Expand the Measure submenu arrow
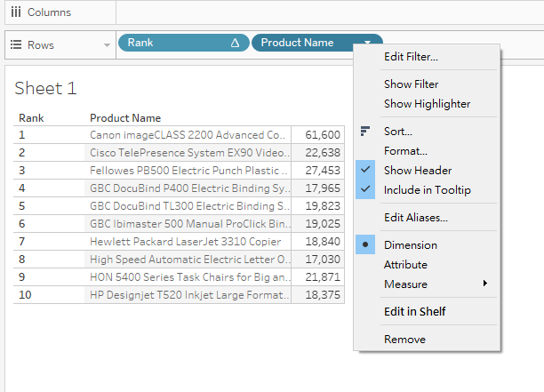Image resolution: width=544 pixels, height=392 pixels. click(485, 284)
